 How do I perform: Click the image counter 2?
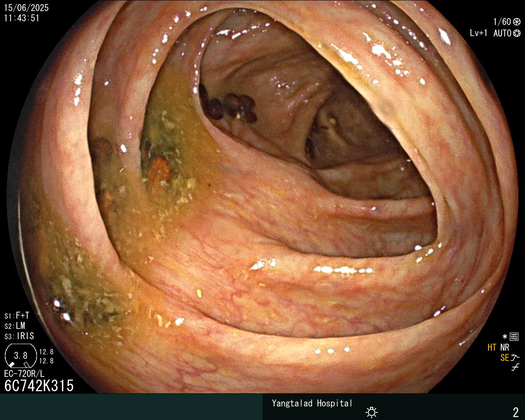(x=516, y=412)
